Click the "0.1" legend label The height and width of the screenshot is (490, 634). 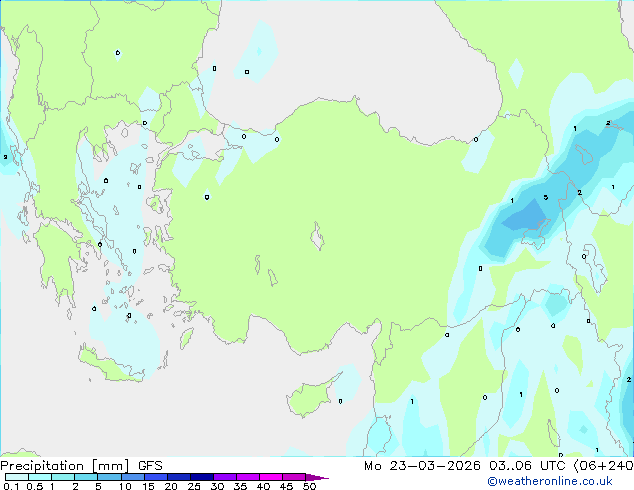coord(11,486)
